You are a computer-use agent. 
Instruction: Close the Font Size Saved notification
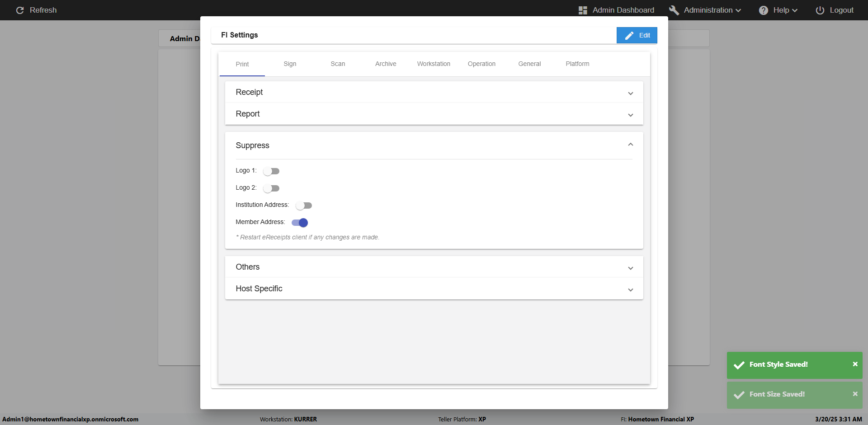[x=855, y=394]
